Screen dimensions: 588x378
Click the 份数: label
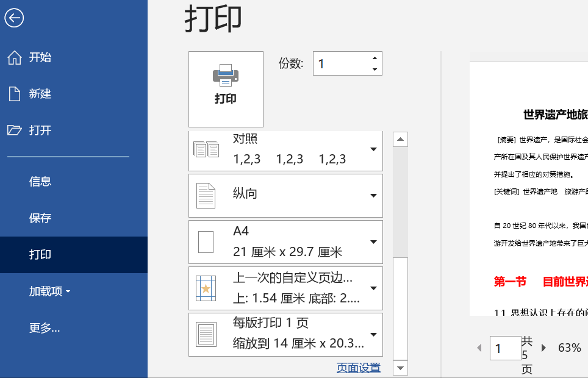(290, 63)
